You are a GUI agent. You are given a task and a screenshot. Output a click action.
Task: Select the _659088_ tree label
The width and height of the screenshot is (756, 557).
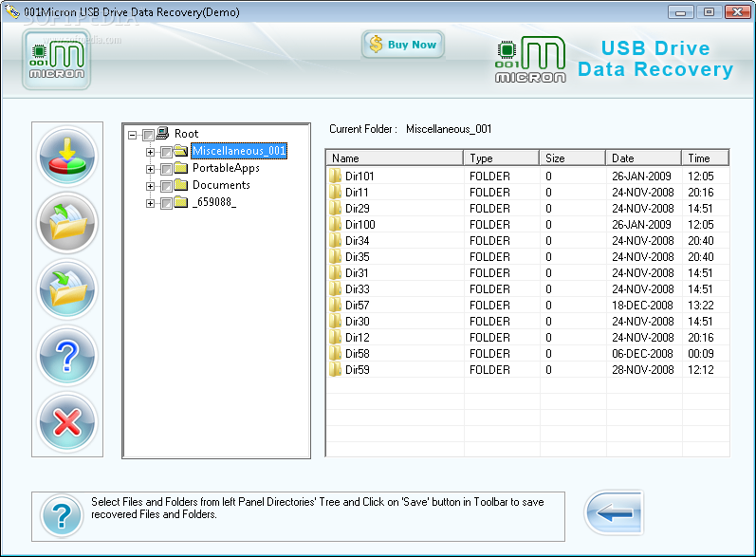click(214, 202)
